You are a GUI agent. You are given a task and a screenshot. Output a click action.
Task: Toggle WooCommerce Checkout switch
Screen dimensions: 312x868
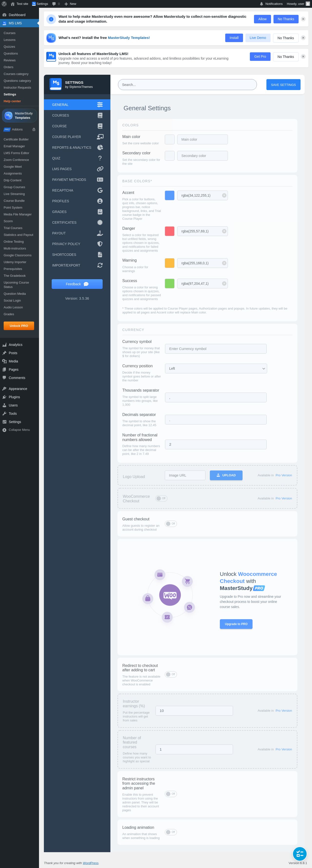pos(161,498)
